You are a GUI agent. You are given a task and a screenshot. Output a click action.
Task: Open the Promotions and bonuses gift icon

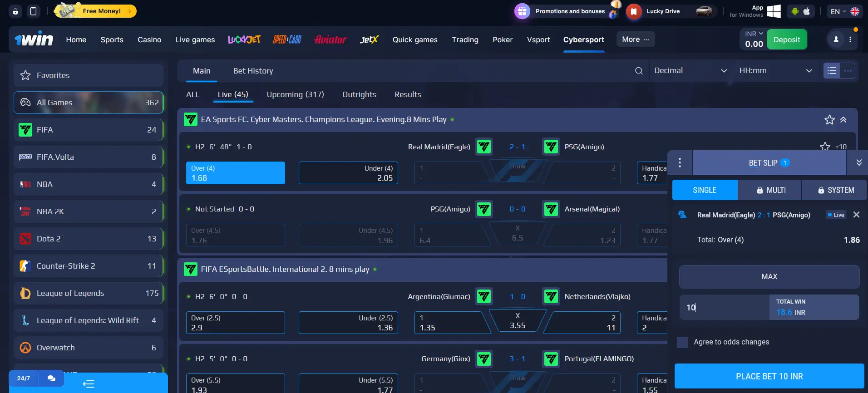pyautogui.click(x=522, y=11)
